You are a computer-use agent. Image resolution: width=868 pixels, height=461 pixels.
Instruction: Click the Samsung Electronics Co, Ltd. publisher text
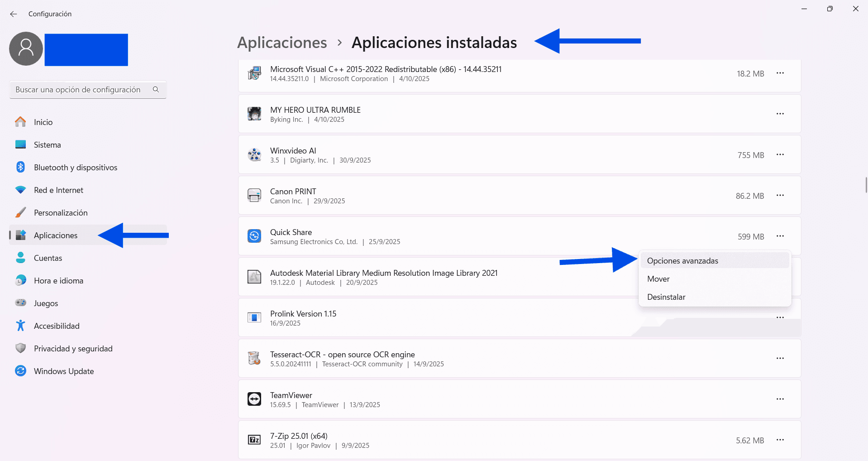(314, 242)
